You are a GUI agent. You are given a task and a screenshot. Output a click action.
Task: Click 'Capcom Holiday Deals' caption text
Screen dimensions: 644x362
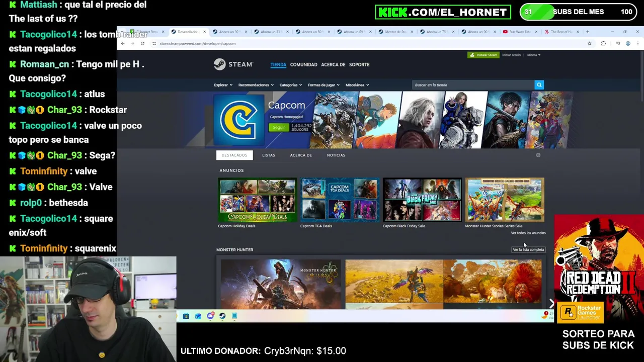(x=236, y=226)
